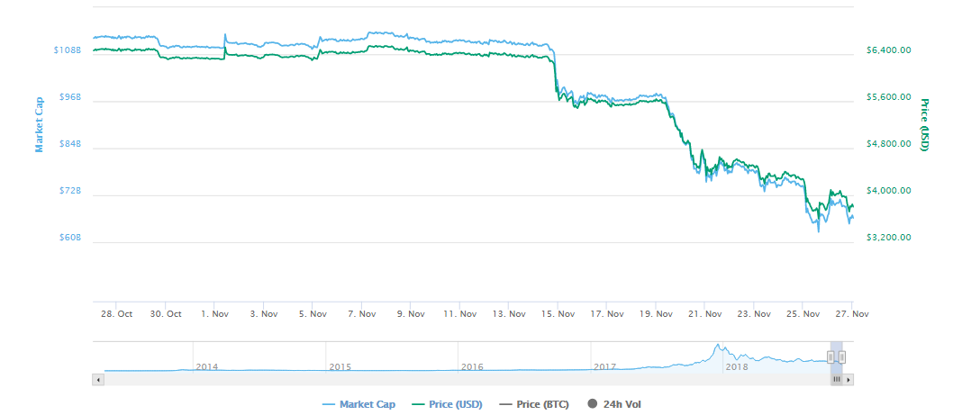Click the right range handle in navigator
This screenshot has height=415, width=980.
842,357
